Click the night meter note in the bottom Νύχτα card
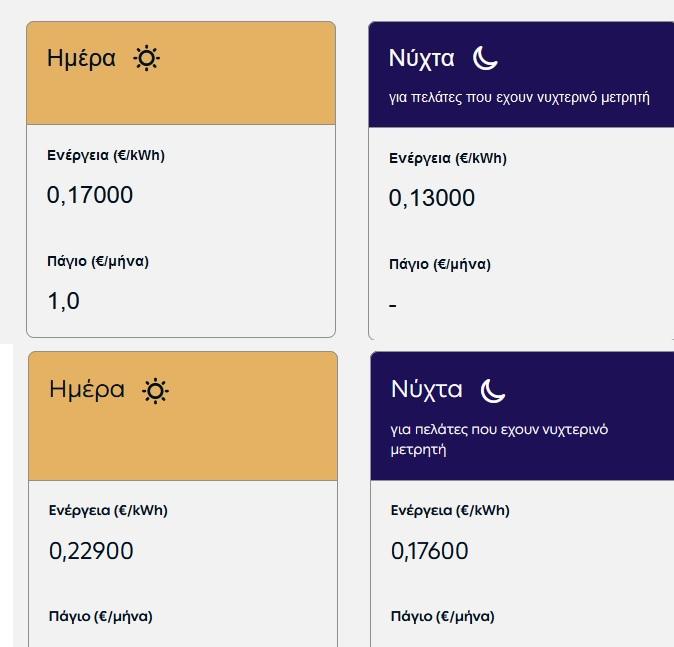Image resolution: width=674 pixels, height=647 pixels. [499, 439]
